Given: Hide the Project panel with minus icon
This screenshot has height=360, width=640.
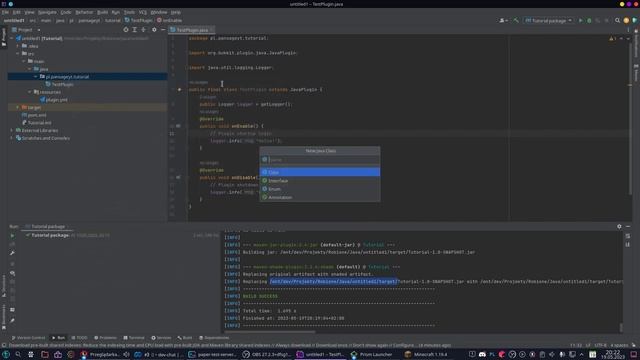Looking at the screenshot, I should (163, 30).
